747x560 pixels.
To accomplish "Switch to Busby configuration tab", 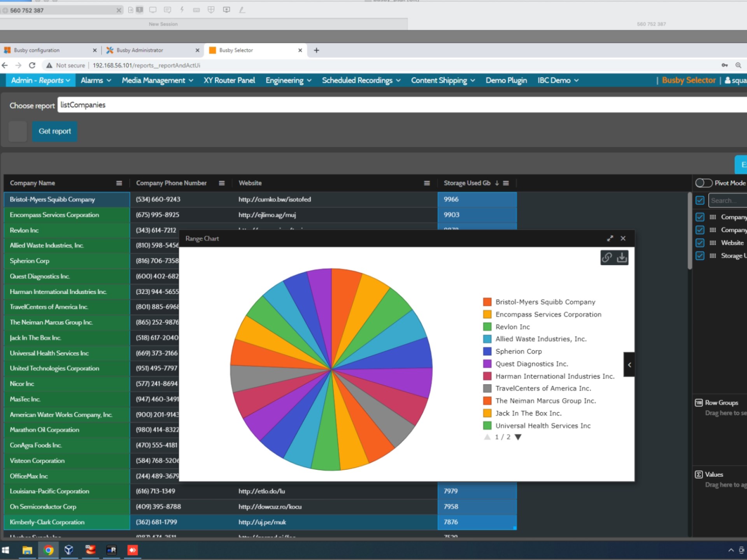I will pyautogui.click(x=50, y=50).
